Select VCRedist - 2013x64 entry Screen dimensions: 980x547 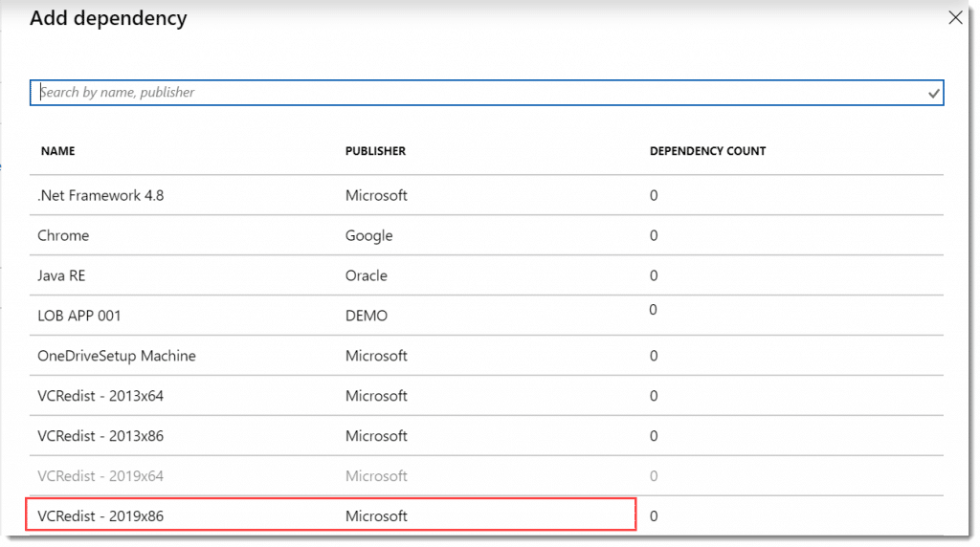click(x=486, y=395)
